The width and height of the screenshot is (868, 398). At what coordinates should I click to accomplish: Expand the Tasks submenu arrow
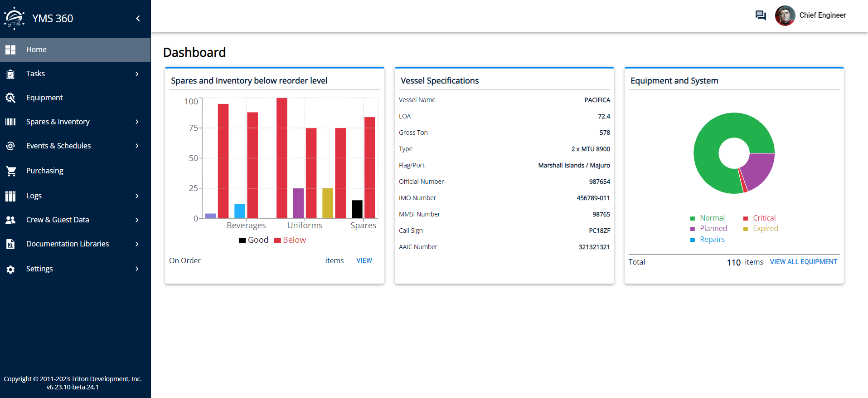click(x=137, y=74)
